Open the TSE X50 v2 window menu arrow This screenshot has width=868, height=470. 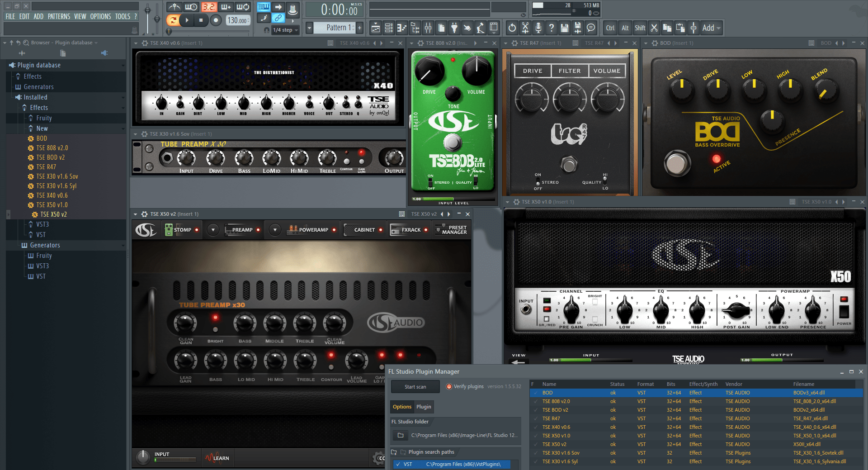click(x=136, y=214)
